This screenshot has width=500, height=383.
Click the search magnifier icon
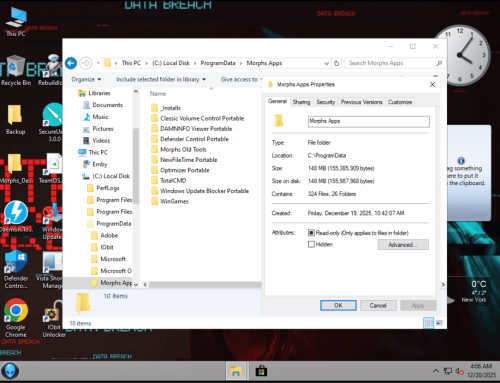point(439,63)
